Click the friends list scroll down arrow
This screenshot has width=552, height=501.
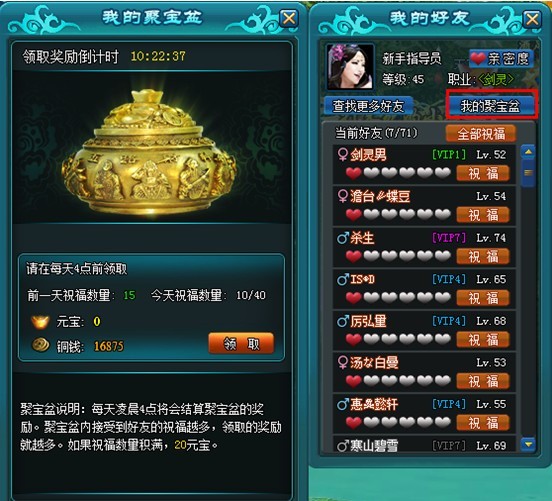tap(528, 444)
